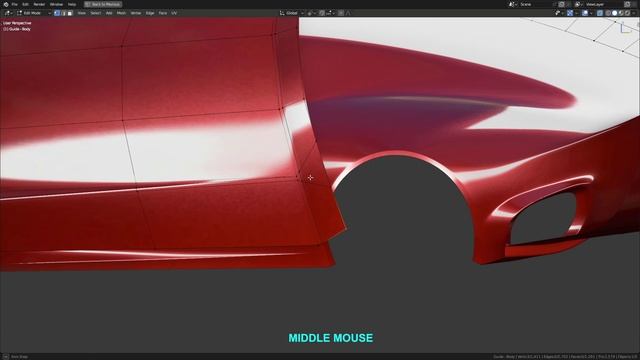The image size is (640, 360).
Task: Open the Vertex menu
Action: (x=136, y=13)
